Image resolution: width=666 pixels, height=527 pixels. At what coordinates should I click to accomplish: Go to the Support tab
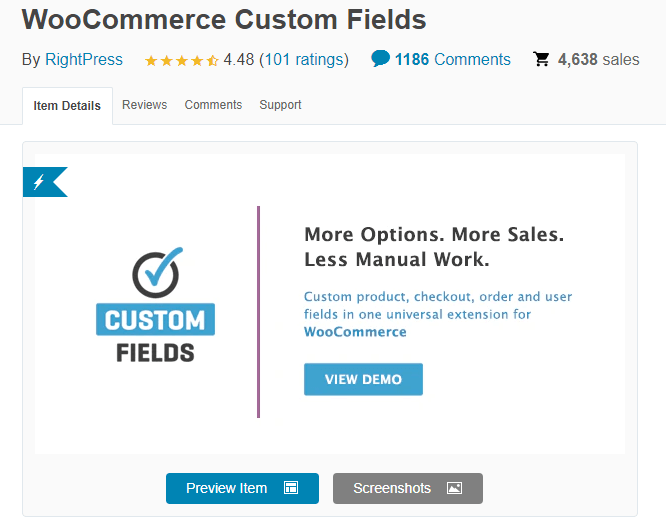tap(280, 105)
